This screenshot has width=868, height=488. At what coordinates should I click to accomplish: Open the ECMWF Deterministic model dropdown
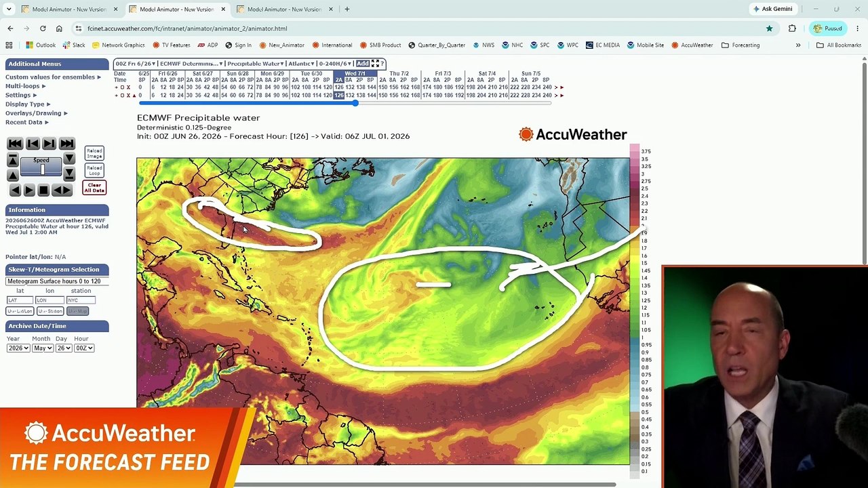click(191, 64)
